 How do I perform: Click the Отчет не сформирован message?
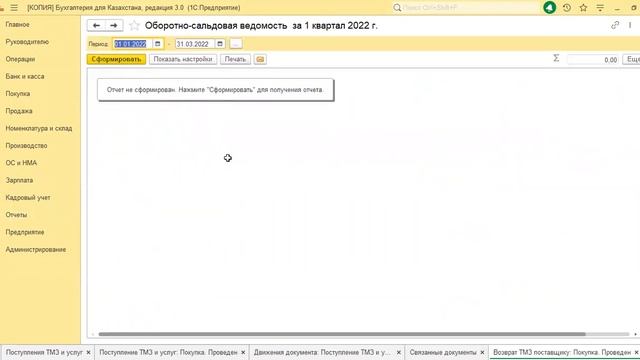(215, 90)
